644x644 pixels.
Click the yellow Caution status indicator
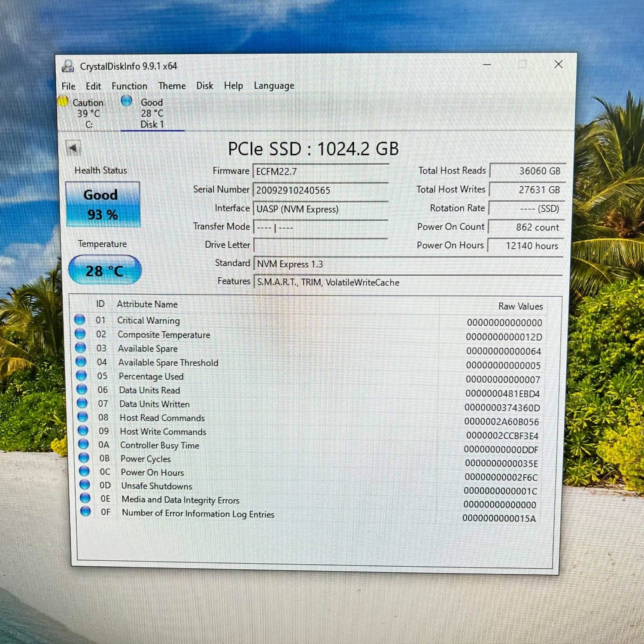click(63, 101)
